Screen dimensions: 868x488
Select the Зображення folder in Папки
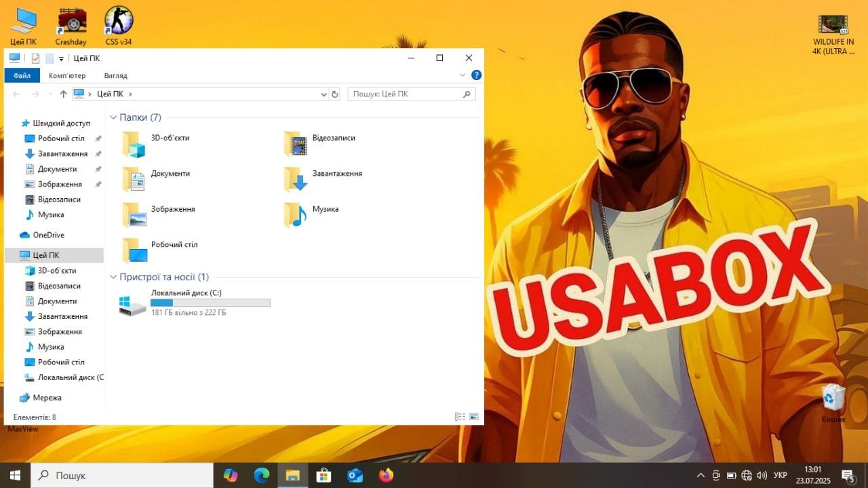tap(159, 214)
